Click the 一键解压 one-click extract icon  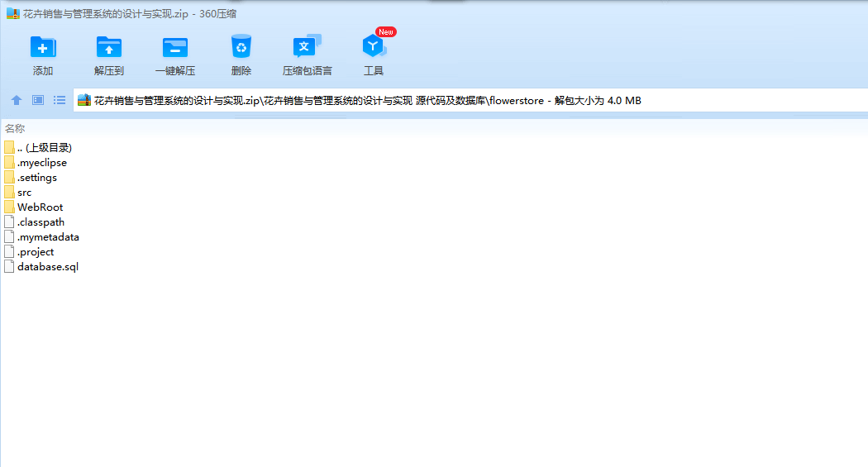tap(175, 48)
